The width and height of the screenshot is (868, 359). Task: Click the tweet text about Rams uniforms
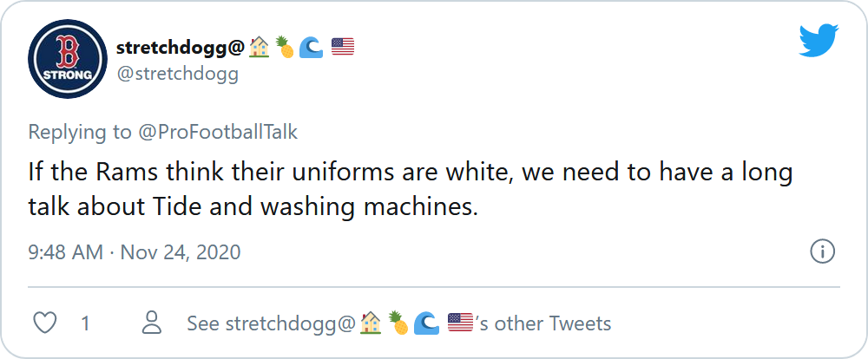click(x=411, y=190)
